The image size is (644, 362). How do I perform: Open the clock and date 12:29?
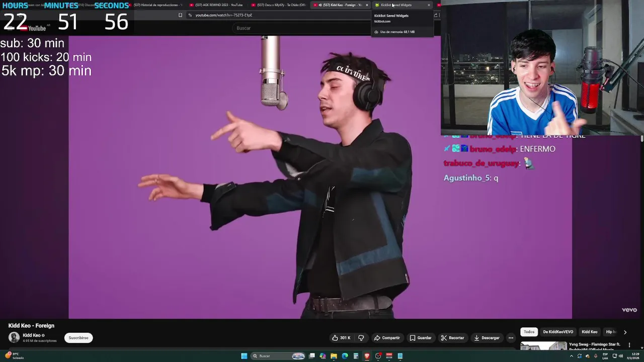[x=632, y=356]
